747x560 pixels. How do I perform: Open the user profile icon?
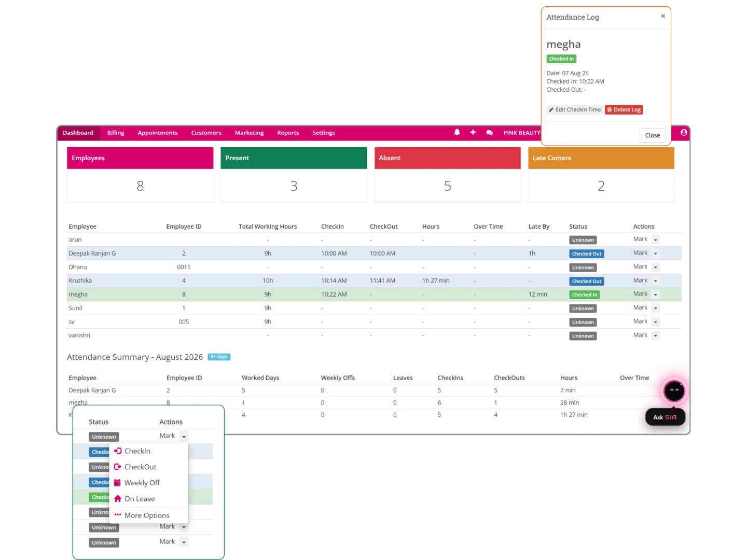(684, 132)
